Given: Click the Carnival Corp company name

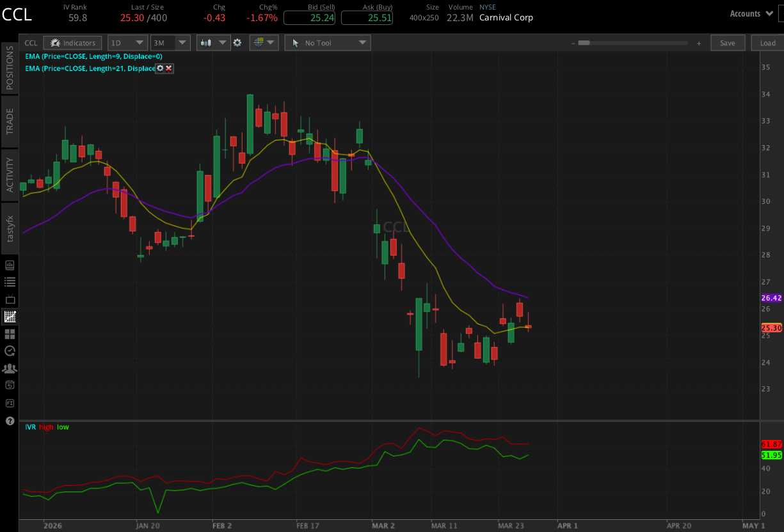Looking at the screenshot, I should [506, 18].
